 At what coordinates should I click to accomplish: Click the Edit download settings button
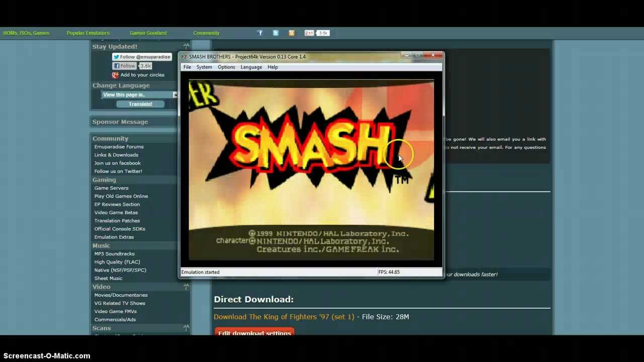point(255,332)
